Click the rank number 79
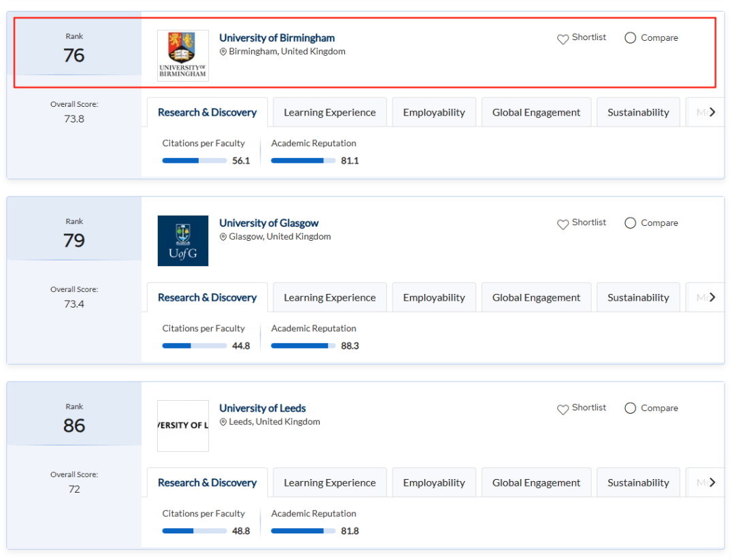 (x=73, y=240)
